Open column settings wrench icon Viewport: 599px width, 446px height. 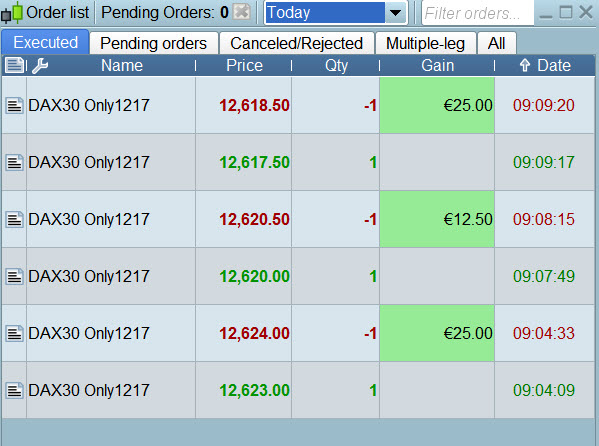(x=40, y=66)
